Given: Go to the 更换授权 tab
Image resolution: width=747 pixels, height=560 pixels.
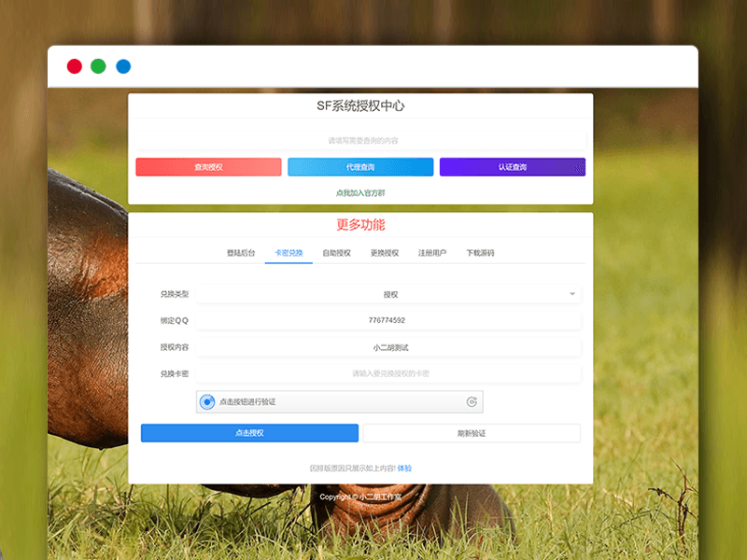Looking at the screenshot, I should click(384, 253).
